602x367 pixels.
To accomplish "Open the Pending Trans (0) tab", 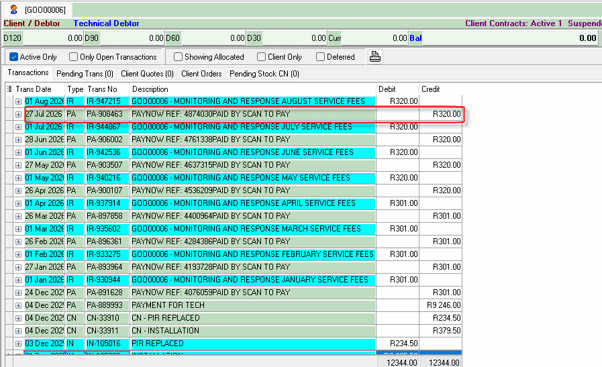I will pyautogui.click(x=85, y=73).
